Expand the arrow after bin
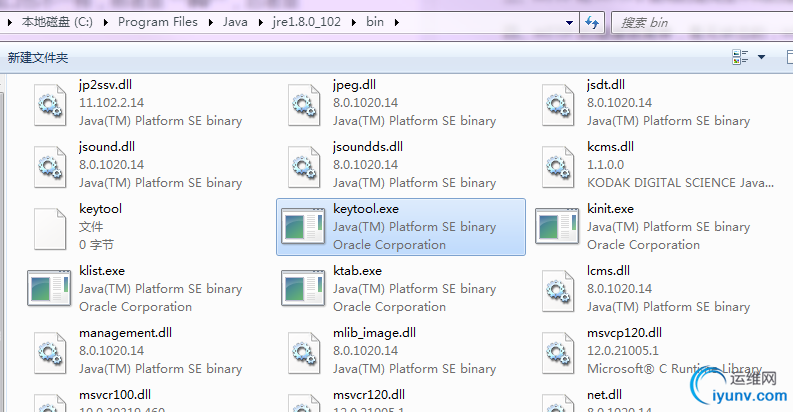This screenshot has width=793, height=412. (396, 22)
